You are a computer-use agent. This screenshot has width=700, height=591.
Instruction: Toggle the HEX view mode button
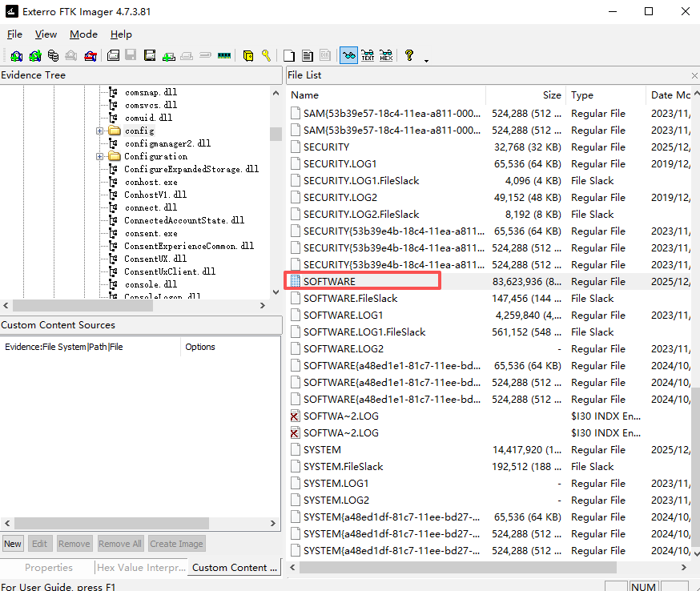point(386,56)
